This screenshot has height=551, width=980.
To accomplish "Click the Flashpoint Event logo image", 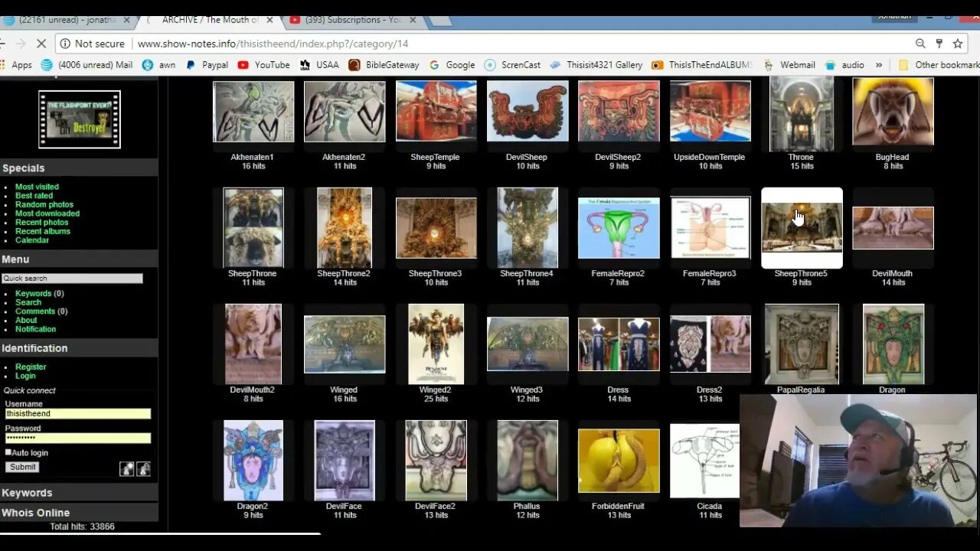I will (x=80, y=119).
